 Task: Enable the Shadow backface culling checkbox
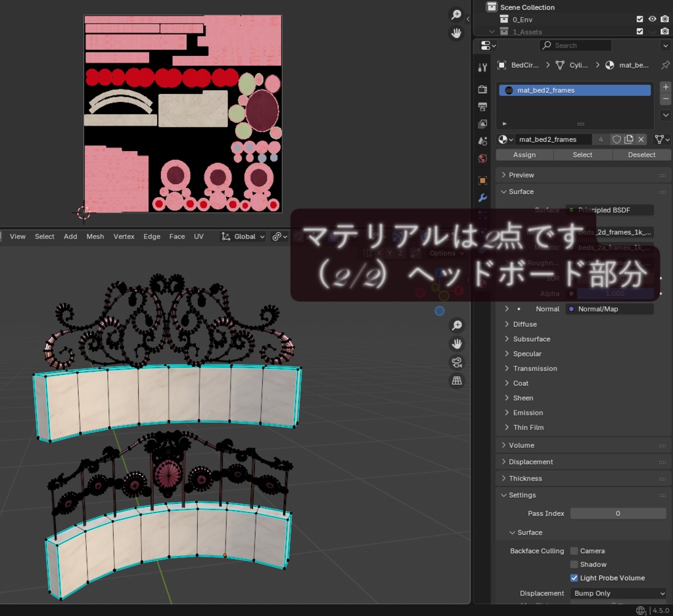click(575, 564)
